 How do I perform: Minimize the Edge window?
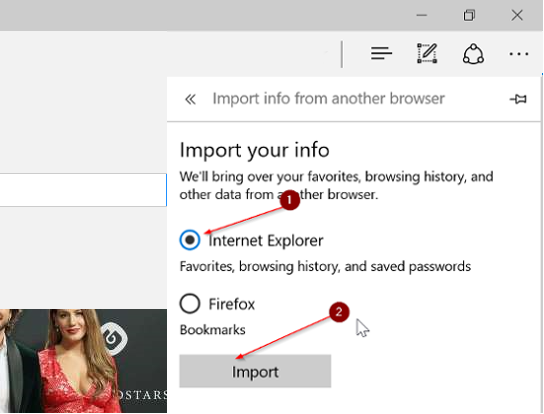click(422, 15)
